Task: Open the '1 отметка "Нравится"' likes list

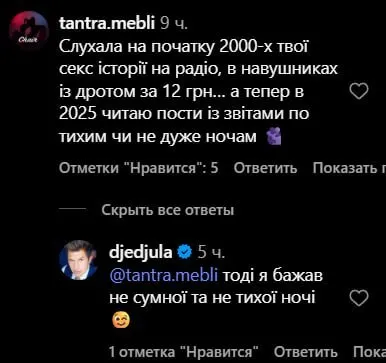Action: pyautogui.click(x=184, y=352)
